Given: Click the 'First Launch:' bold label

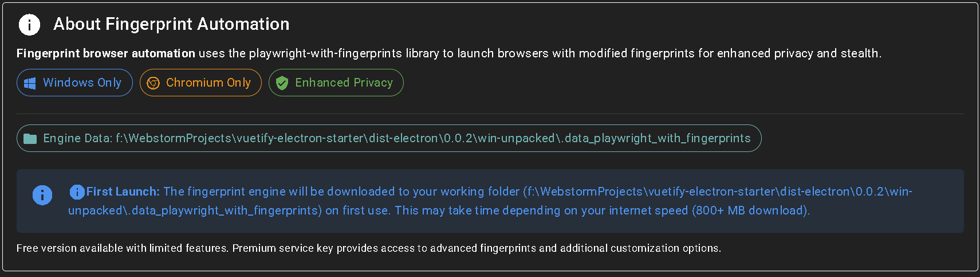Looking at the screenshot, I should click(x=123, y=192).
